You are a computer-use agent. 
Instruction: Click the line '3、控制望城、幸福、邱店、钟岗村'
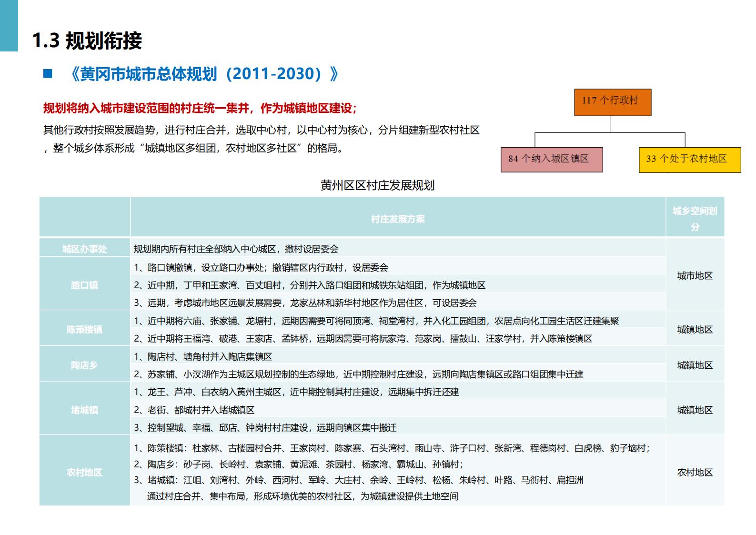point(265,428)
